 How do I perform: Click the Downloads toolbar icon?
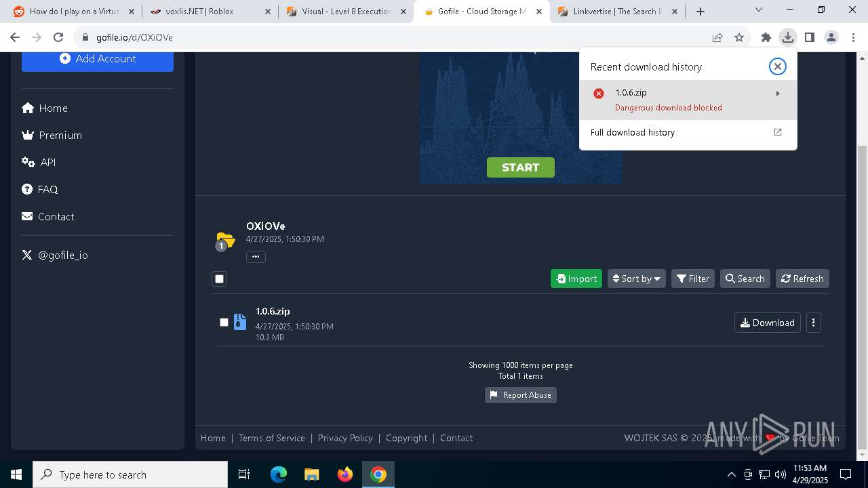tap(788, 38)
